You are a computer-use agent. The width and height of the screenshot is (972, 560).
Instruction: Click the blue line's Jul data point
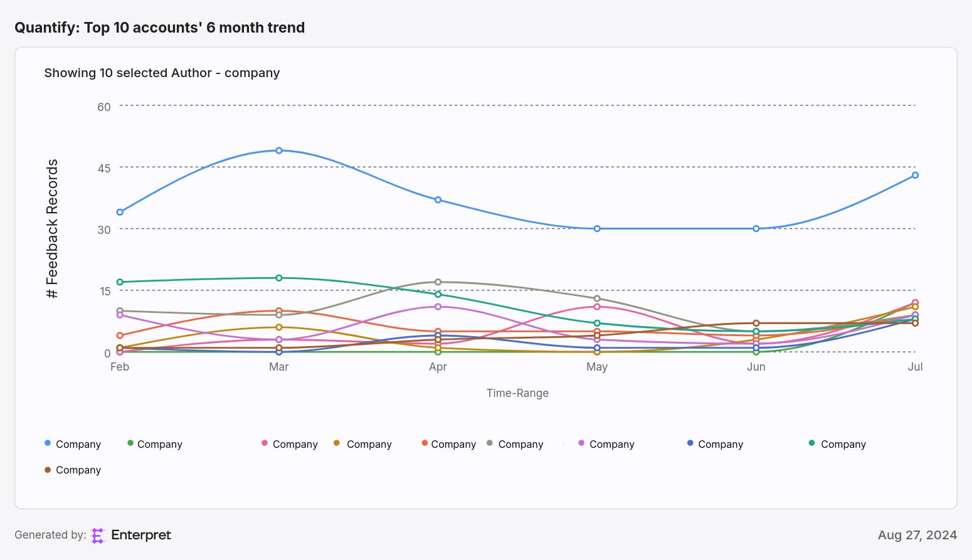(916, 175)
